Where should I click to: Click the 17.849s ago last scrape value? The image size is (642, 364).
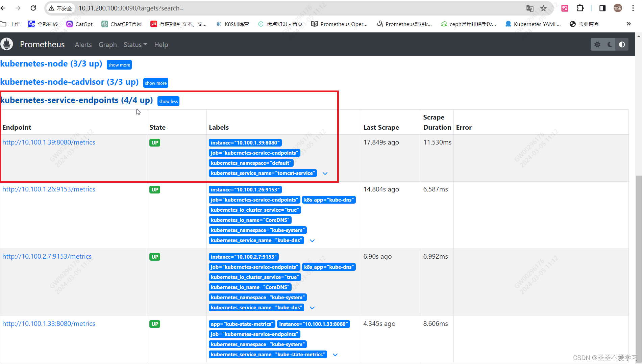click(381, 142)
